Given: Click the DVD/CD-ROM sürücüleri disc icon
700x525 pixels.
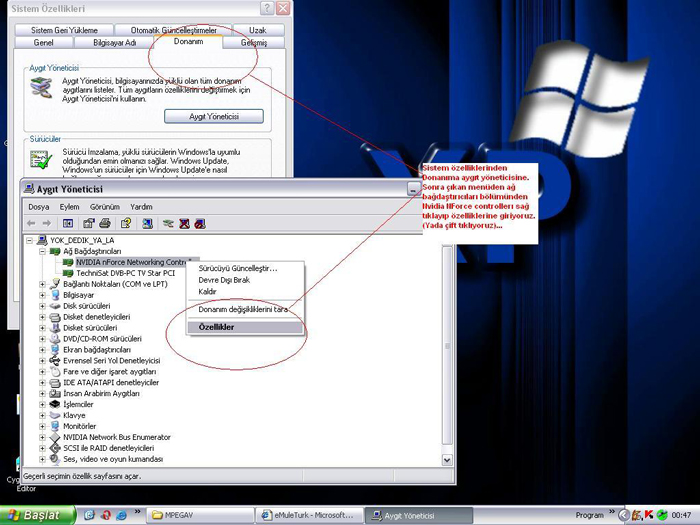Looking at the screenshot, I should pyautogui.click(x=55, y=339).
